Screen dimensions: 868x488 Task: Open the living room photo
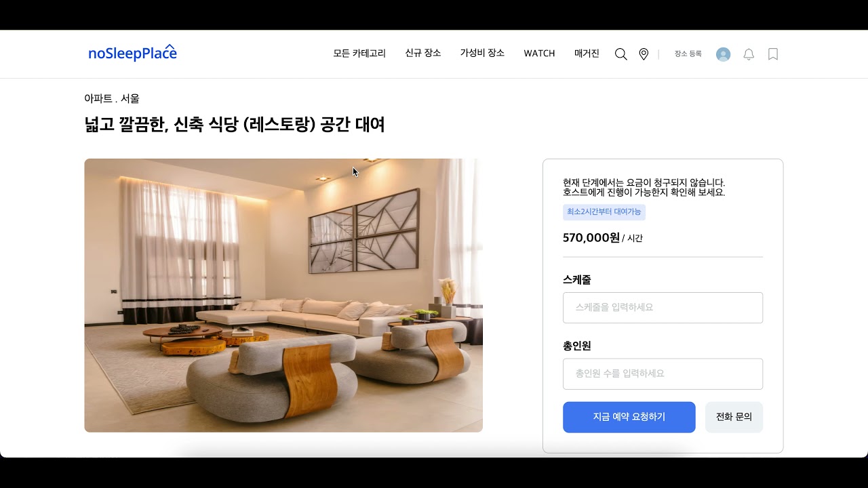coord(283,296)
